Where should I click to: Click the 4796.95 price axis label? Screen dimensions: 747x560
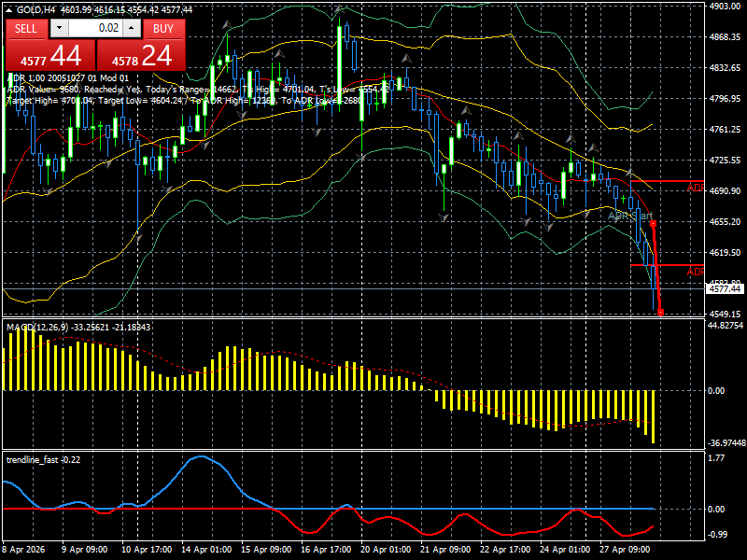[x=725, y=99]
